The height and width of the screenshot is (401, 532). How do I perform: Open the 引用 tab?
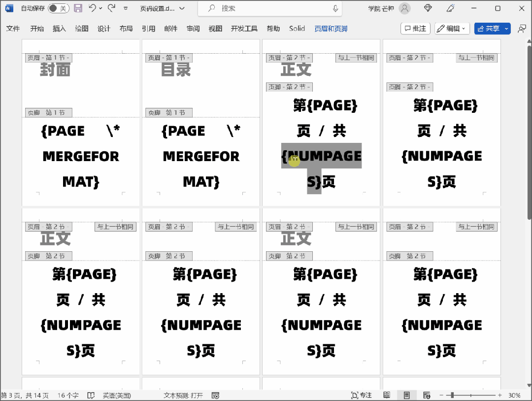pyautogui.click(x=148, y=29)
